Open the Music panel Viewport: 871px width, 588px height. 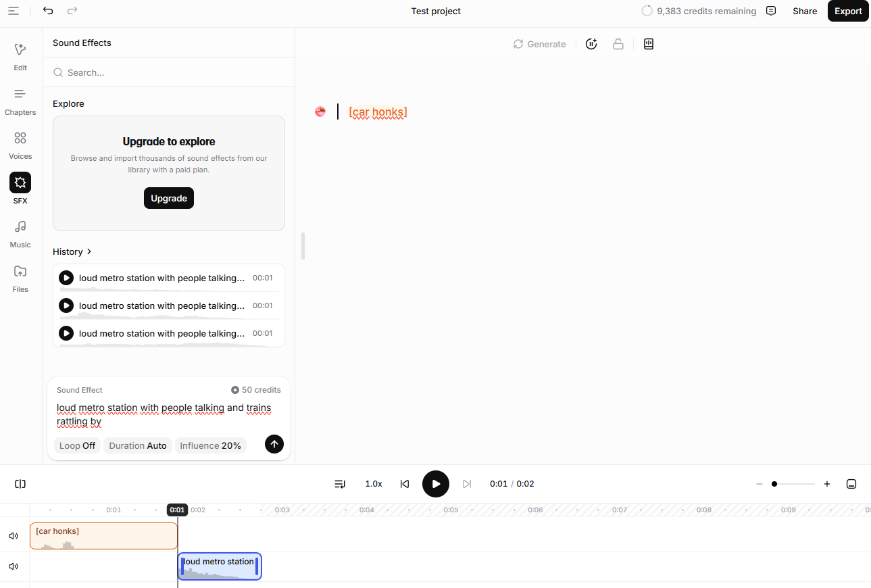tap(20, 227)
